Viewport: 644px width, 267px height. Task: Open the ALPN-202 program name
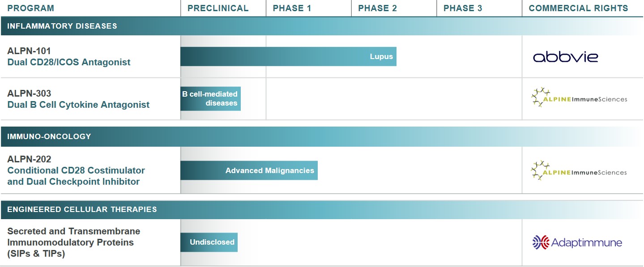[29, 159]
